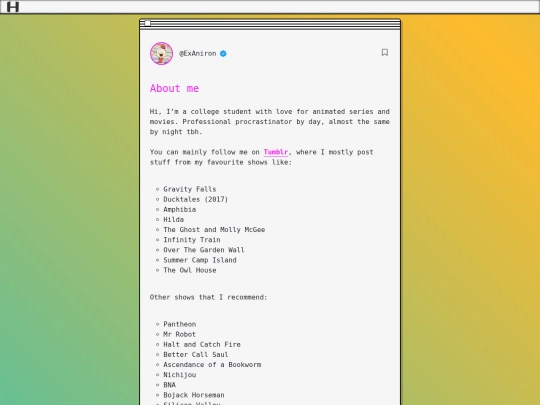Select Pantheon list entry

[x=179, y=324]
